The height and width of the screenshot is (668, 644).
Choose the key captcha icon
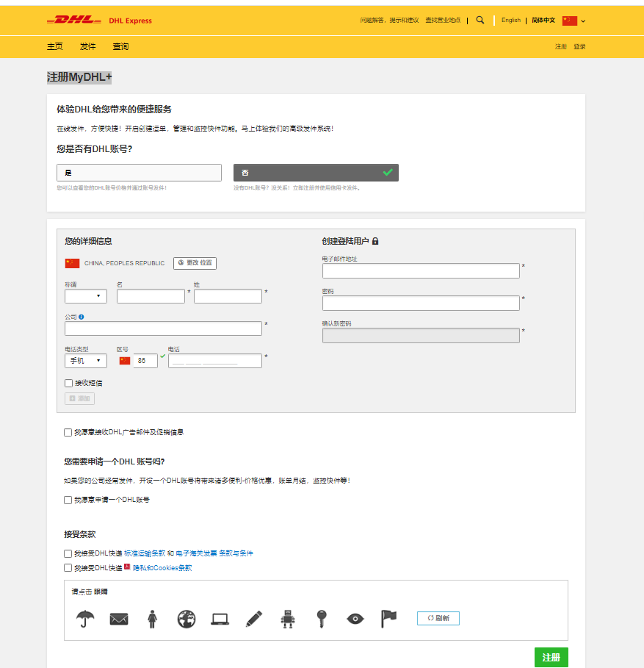tap(321, 619)
